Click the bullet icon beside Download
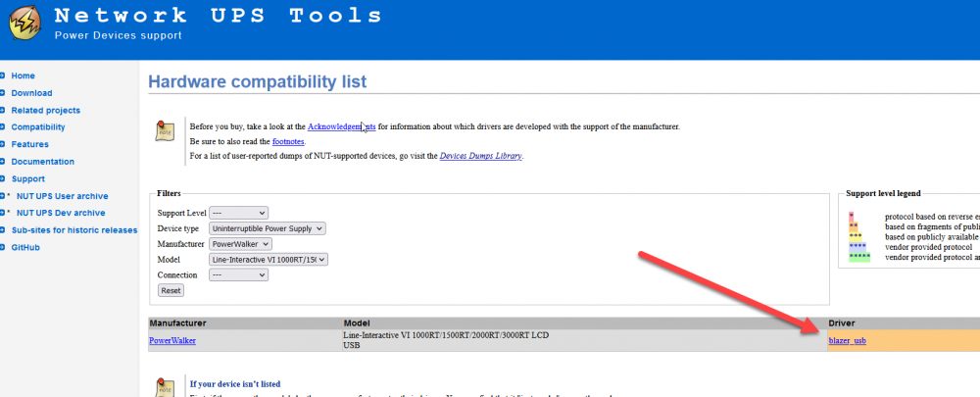980x397 pixels. (x=3, y=93)
